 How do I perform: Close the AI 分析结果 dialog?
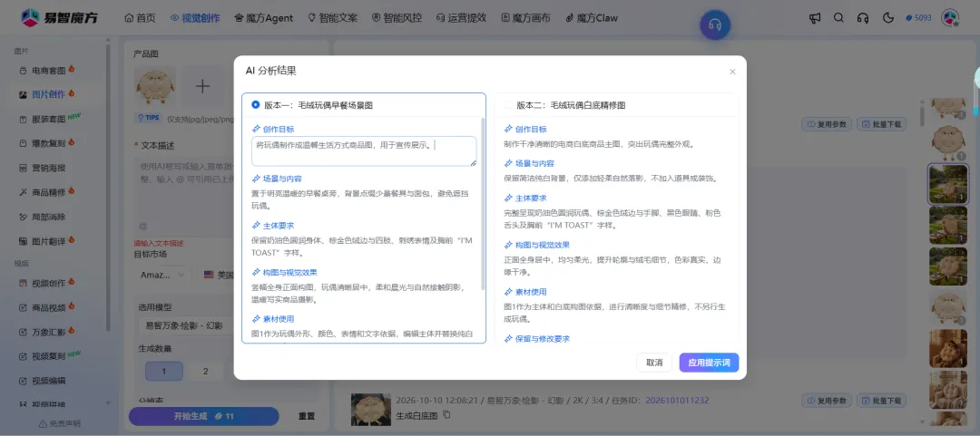point(732,72)
